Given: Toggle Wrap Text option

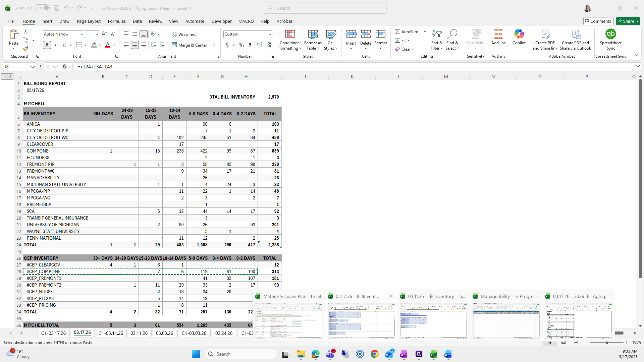Looking at the screenshot, I should (184, 34).
